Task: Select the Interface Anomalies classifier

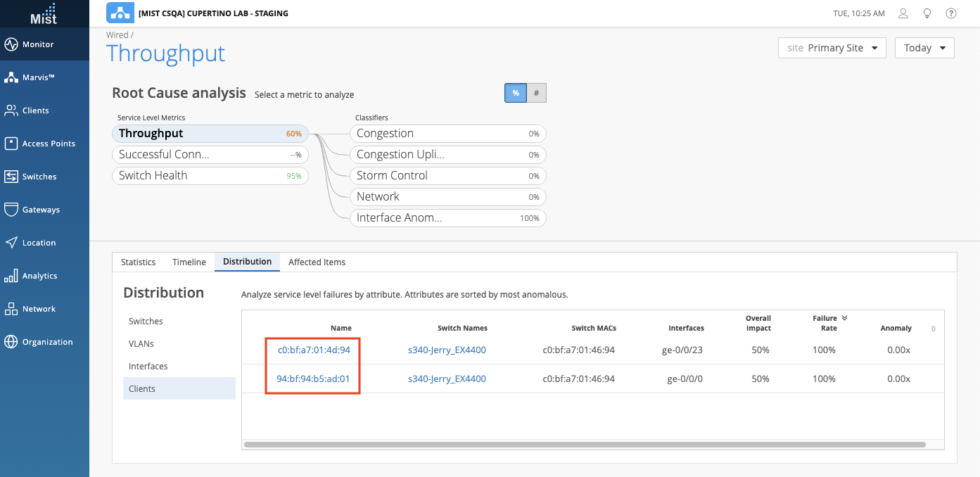Action: (447, 218)
